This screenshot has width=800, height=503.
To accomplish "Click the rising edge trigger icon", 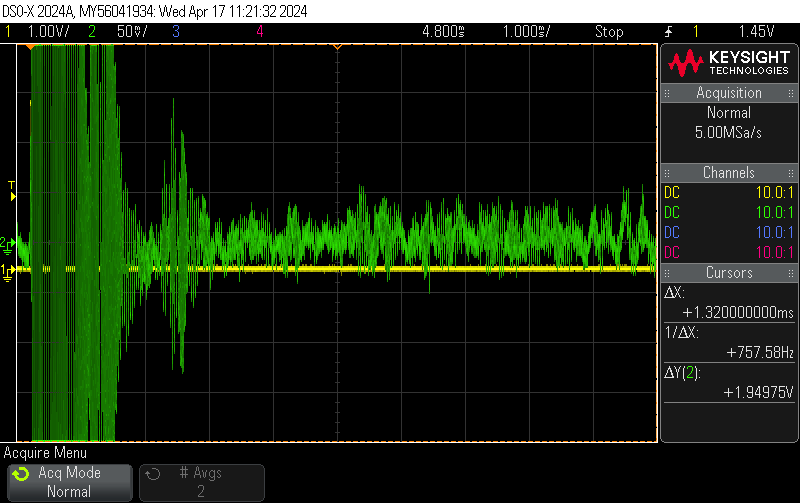I will pos(668,32).
